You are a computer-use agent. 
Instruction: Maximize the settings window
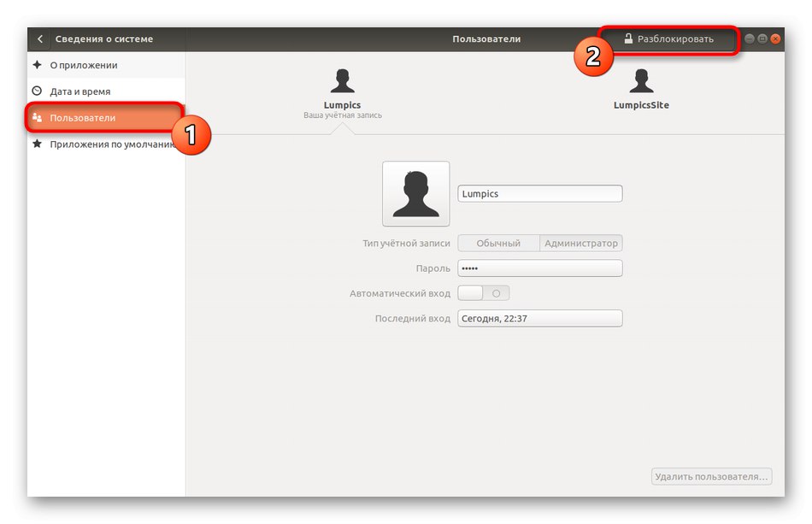point(762,38)
